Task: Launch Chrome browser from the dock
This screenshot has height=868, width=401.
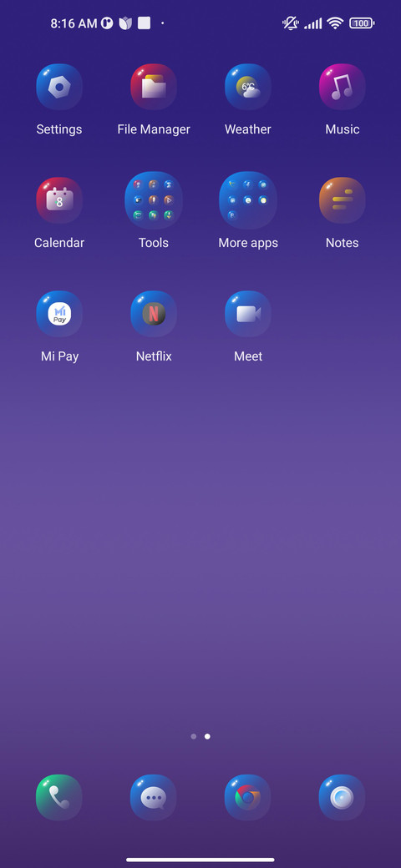Action: [x=247, y=798]
